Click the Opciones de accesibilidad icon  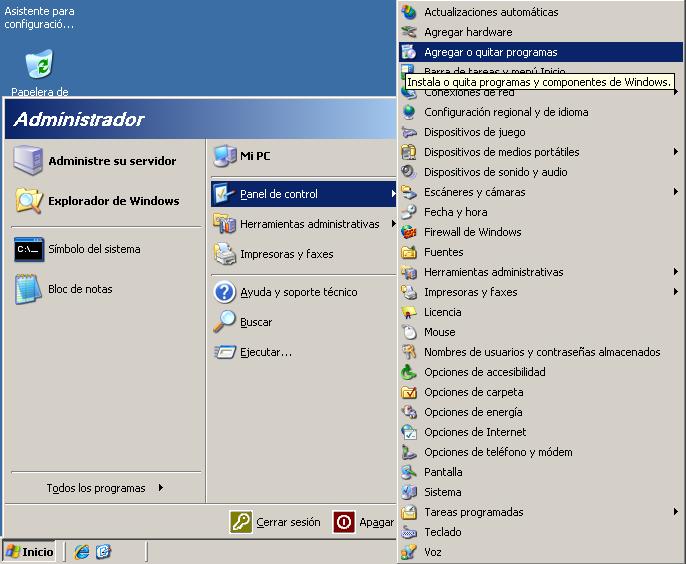409,372
